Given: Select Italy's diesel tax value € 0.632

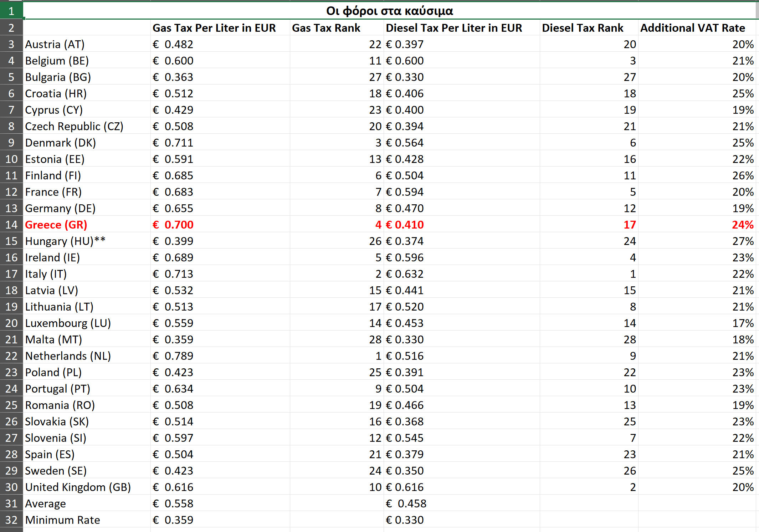Looking at the screenshot, I should [x=462, y=274].
